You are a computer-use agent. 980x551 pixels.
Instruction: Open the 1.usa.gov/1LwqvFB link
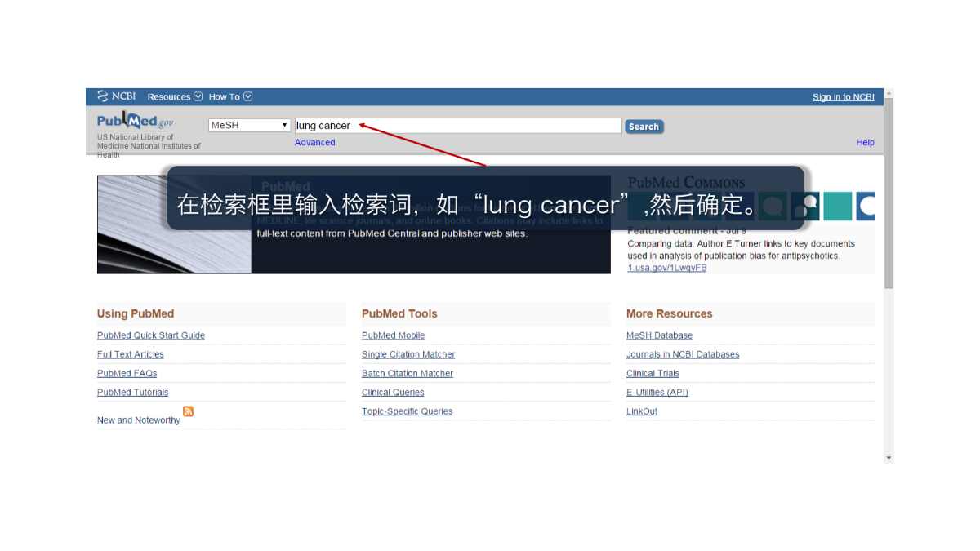pos(667,268)
